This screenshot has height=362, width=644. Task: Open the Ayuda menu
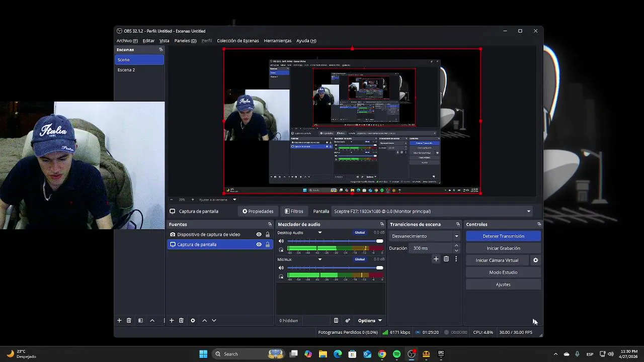tap(306, 41)
